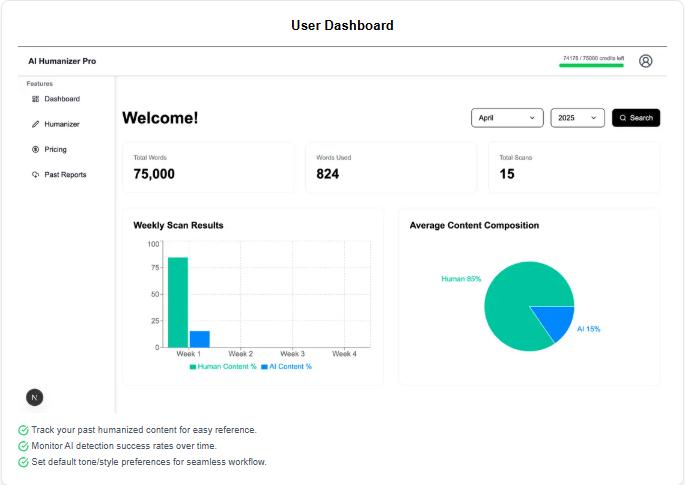Click the AI Humanizer Pro logo text
685x485 pixels.
[62, 61]
